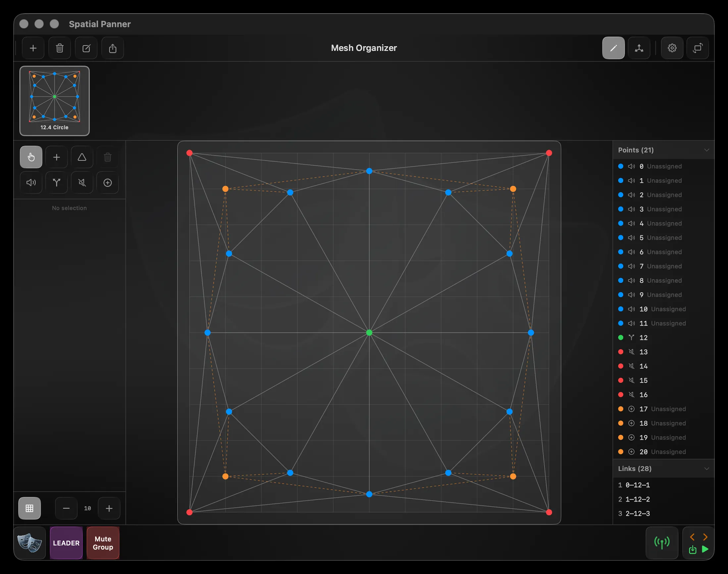Delete the selected mesh using the top trash
The image size is (728, 574).
click(x=60, y=48)
